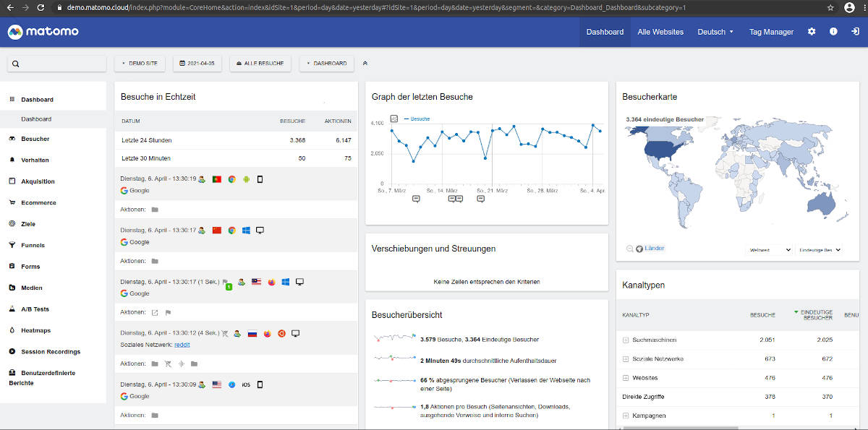Open the Weltweit region dropdown
Viewport: 868px width, 430px height.
click(x=769, y=250)
